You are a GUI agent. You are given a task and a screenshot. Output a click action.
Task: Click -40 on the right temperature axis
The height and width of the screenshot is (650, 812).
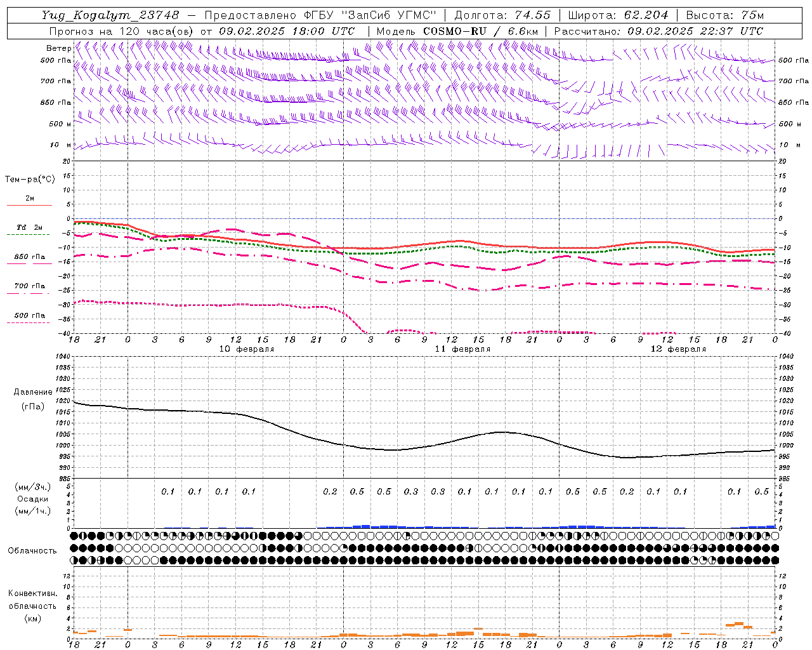tap(785, 334)
